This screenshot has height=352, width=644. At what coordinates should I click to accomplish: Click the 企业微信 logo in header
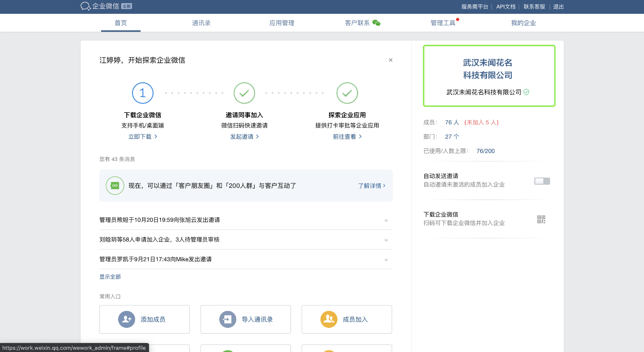click(x=100, y=6)
